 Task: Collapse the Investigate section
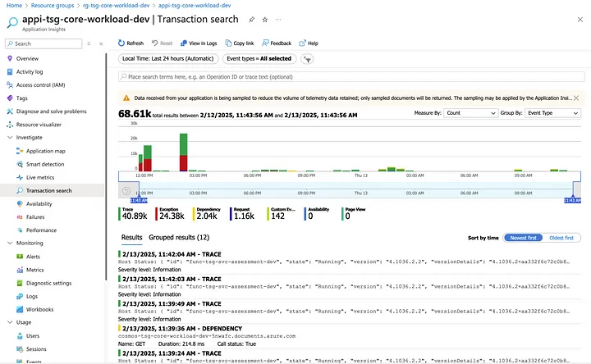pos(10,138)
